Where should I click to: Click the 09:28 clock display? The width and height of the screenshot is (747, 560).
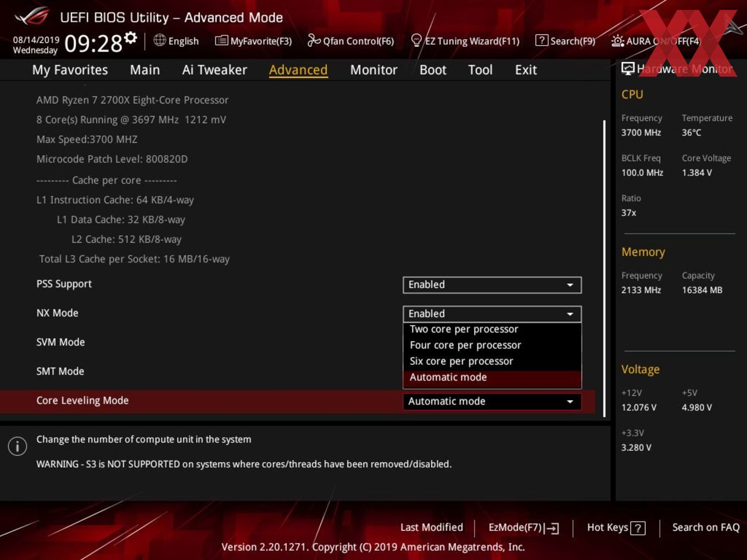tap(93, 43)
